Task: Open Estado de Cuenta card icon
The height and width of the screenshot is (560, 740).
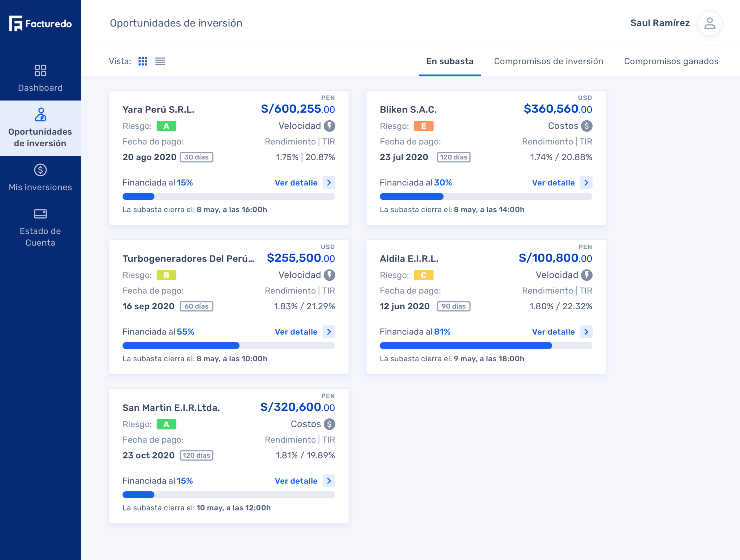Action: click(40, 214)
